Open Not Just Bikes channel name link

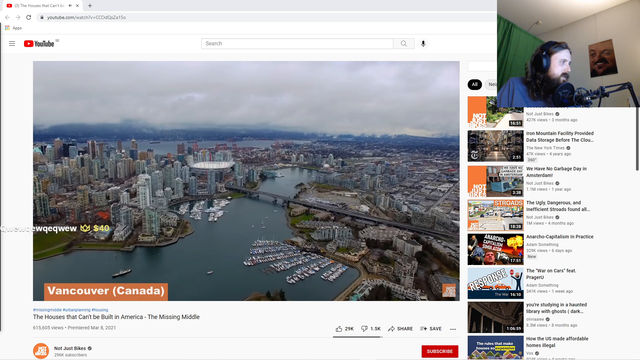click(70, 348)
